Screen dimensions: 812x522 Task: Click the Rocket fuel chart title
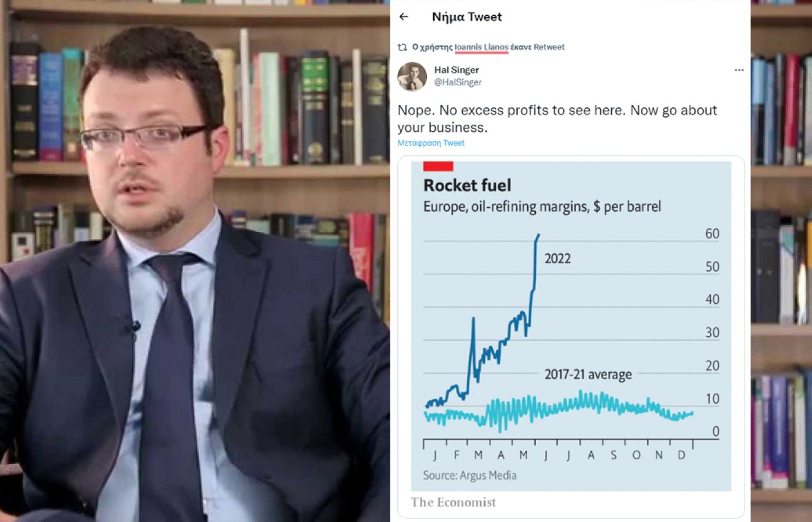(467, 186)
